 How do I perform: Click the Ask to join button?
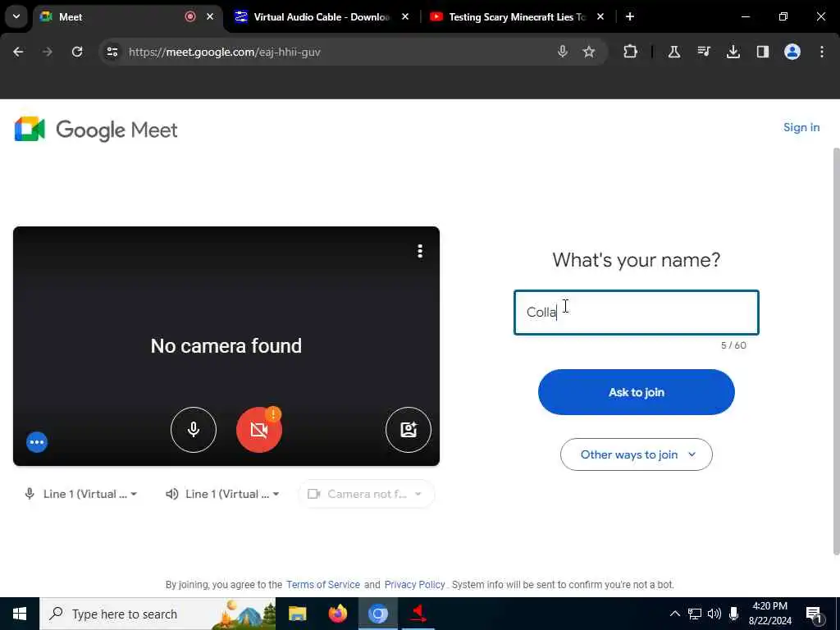coord(637,392)
